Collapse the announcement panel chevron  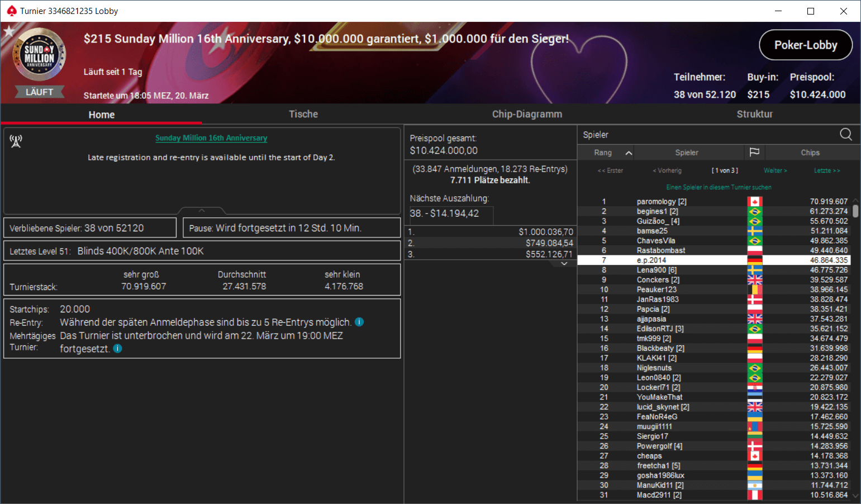tap(202, 211)
